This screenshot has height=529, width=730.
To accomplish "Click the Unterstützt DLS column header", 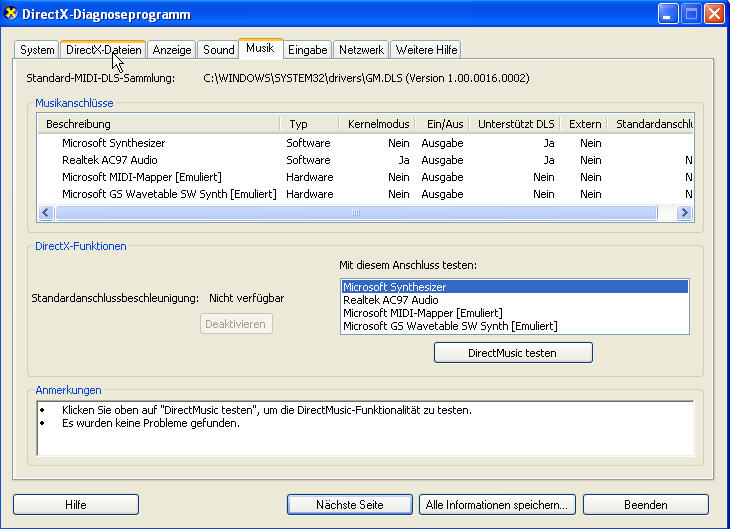I will pos(515,124).
